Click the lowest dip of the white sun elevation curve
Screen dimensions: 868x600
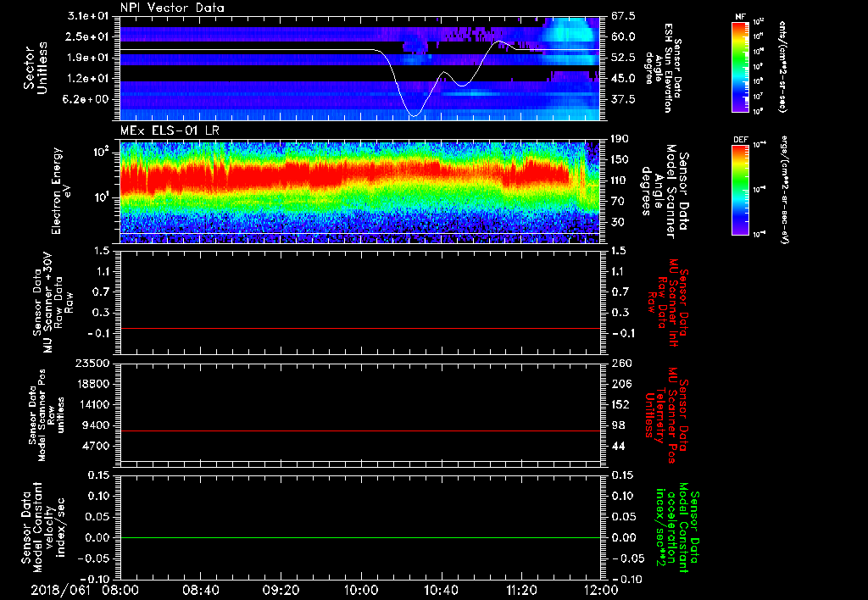pos(414,114)
